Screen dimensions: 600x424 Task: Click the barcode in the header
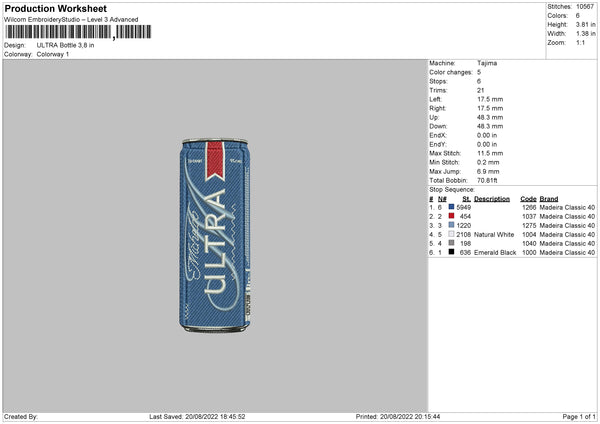coord(78,32)
